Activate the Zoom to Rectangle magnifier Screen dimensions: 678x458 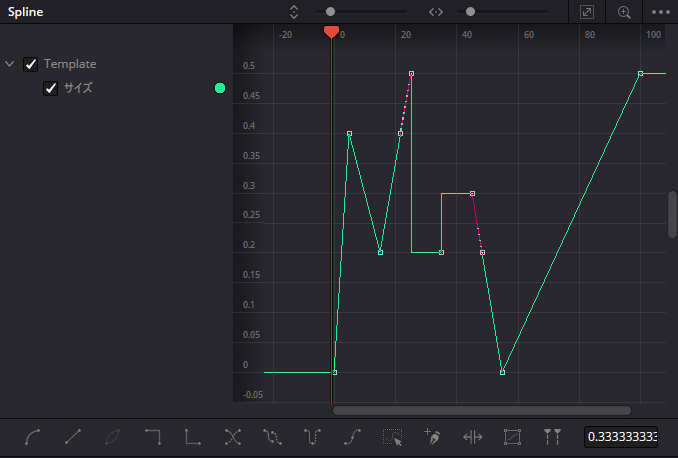coord(624,12)
